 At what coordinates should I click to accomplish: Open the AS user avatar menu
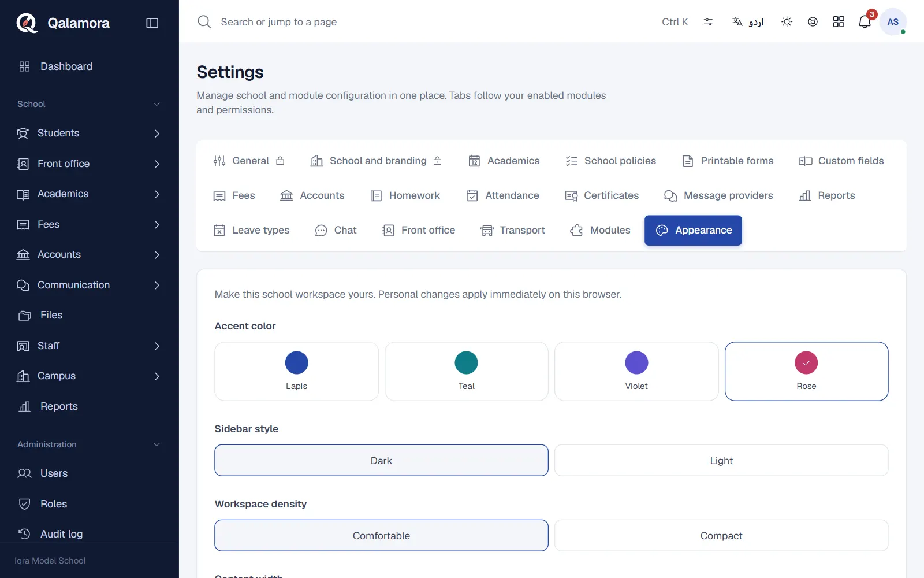(893, 22)
